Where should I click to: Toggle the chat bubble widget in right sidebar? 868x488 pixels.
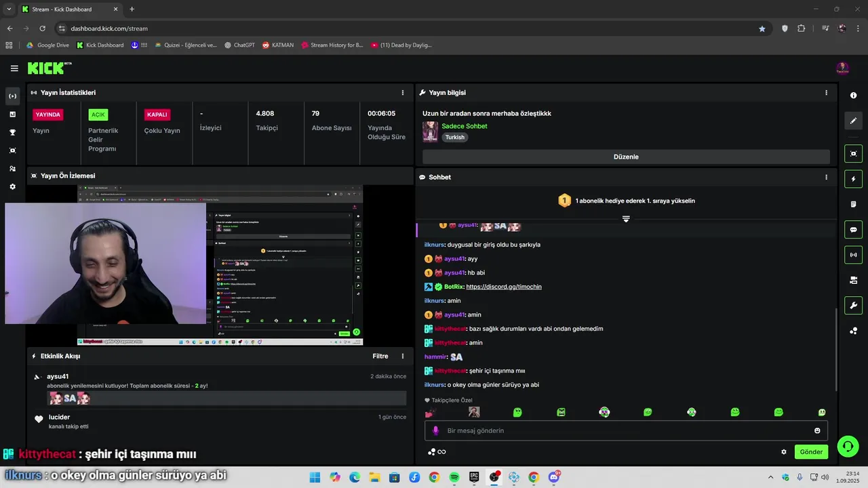pos(853,230)
